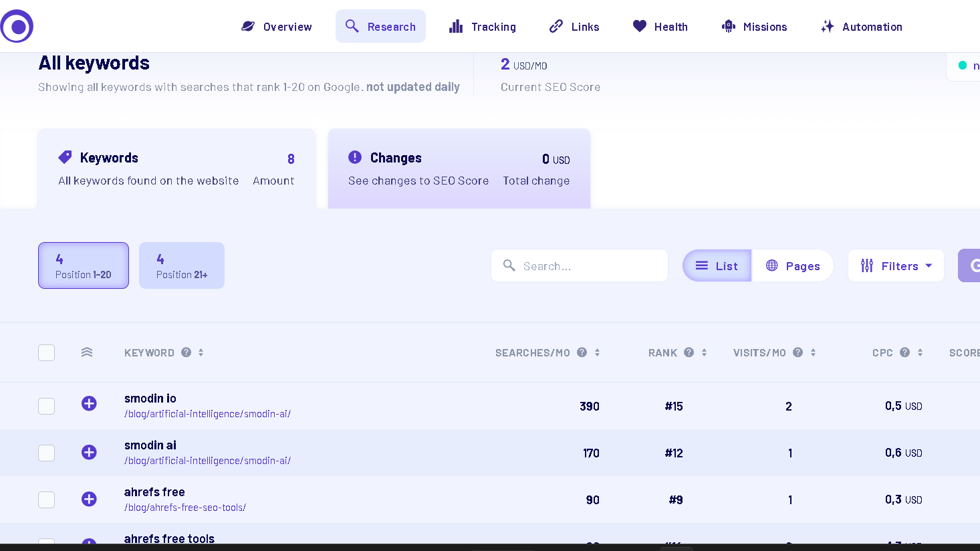Open the KEYWORD column help icon
The image size is (980, 551).
(187, 352)
